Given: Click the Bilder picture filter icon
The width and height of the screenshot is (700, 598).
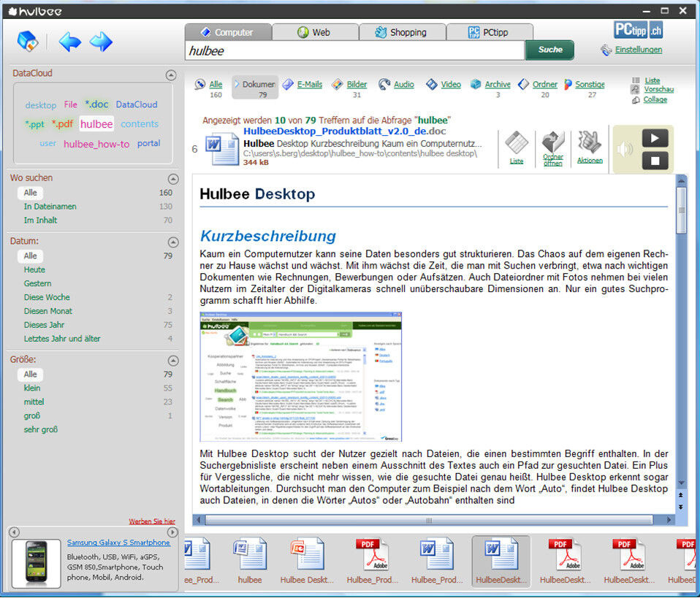Looking at the screenshot, I should click(338, 84).
